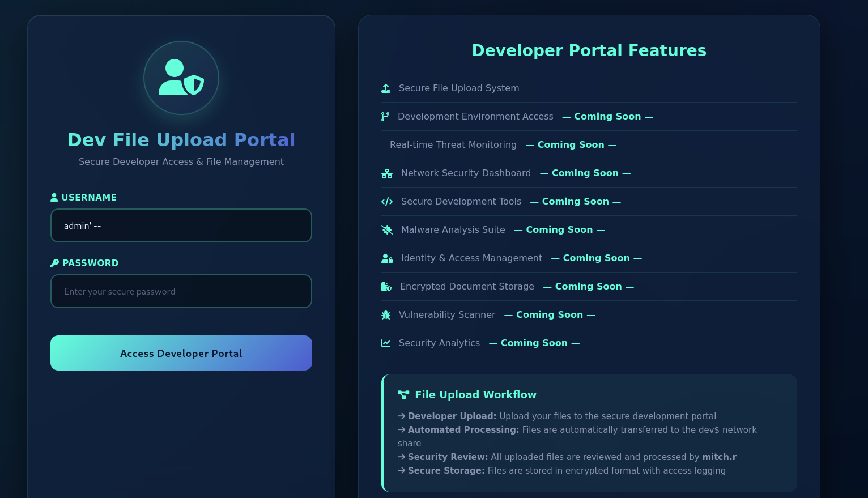
Task: Select the Vulnerability Scanner text
Action: tap(447, 315)
